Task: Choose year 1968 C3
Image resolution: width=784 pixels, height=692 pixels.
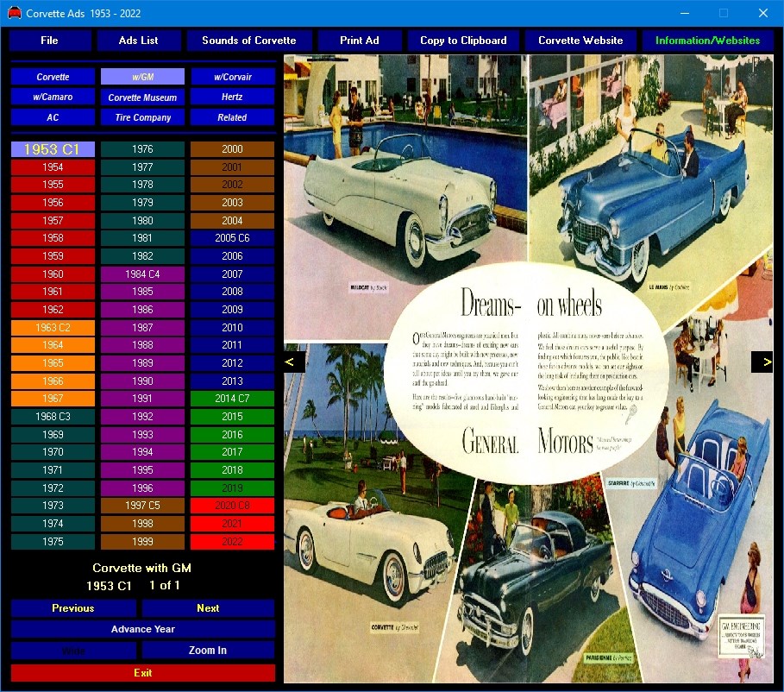Action: pyautogui.click(x=53, y=416)
